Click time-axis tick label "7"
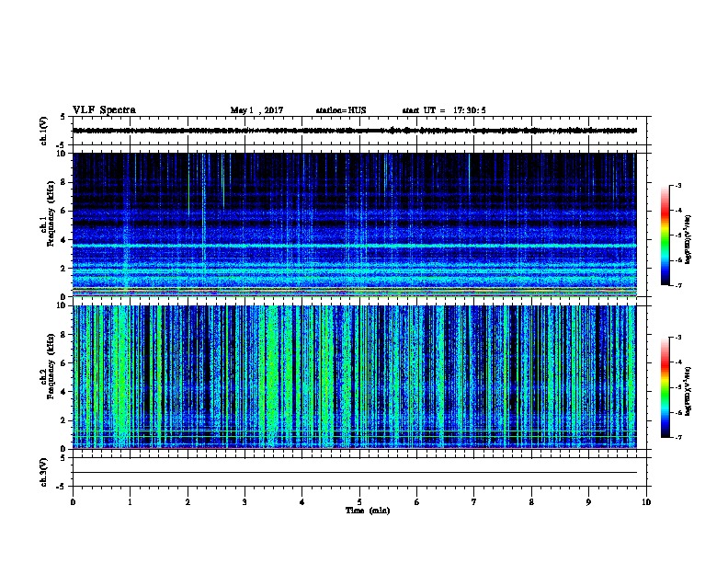This screenshot has height=563, width=728. [x=474, y=501]
